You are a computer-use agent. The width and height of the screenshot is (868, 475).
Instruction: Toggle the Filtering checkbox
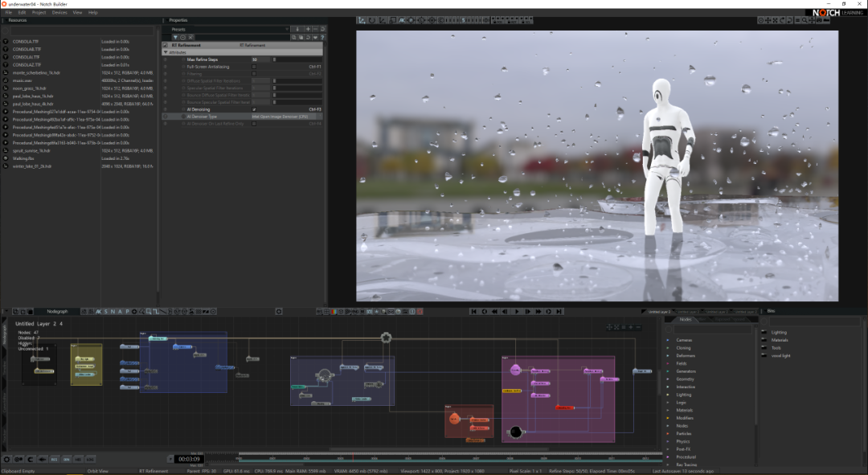254,74
